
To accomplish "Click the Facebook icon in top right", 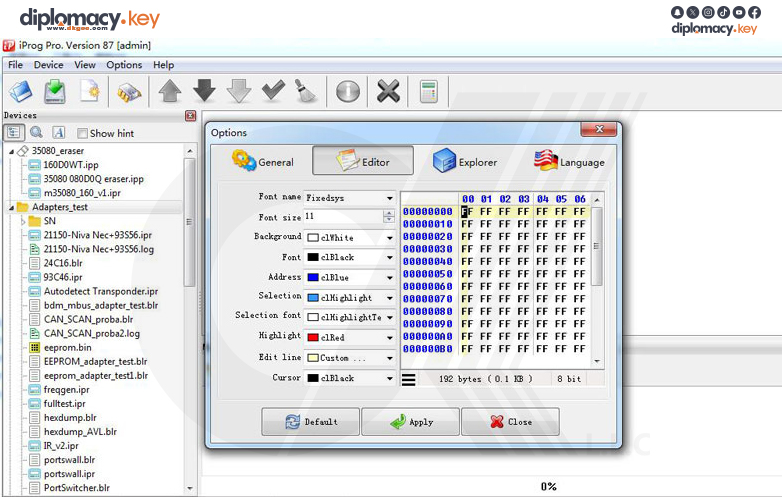I will pos(755,12).
